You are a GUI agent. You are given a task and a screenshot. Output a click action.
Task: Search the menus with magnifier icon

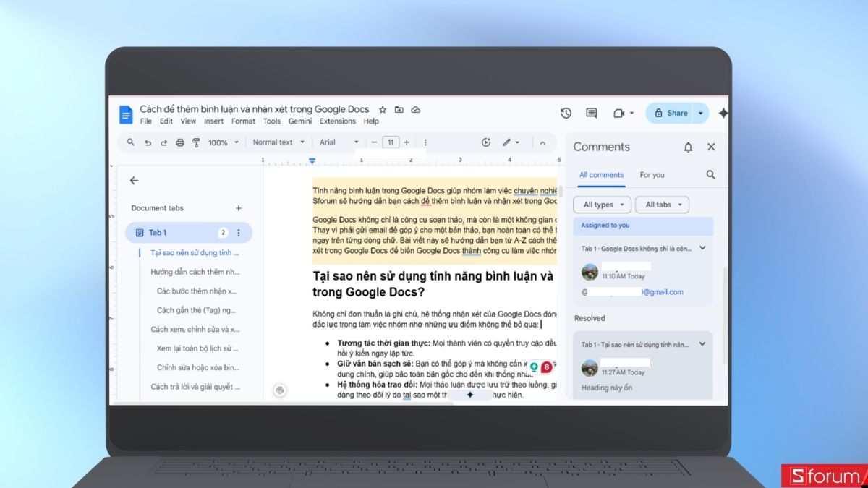(x=131, y=142)
